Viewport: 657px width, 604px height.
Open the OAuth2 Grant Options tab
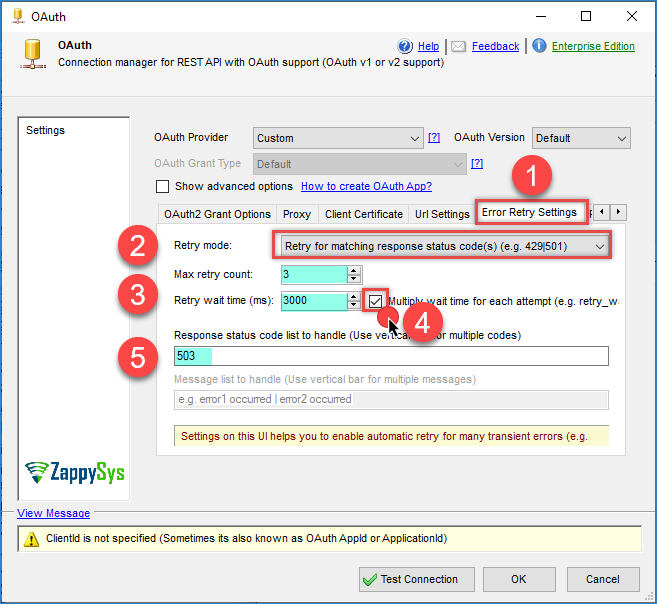217,214
